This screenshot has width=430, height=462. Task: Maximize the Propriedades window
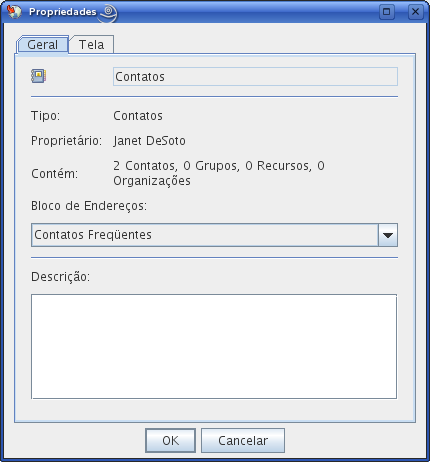[x=387, y=12]
